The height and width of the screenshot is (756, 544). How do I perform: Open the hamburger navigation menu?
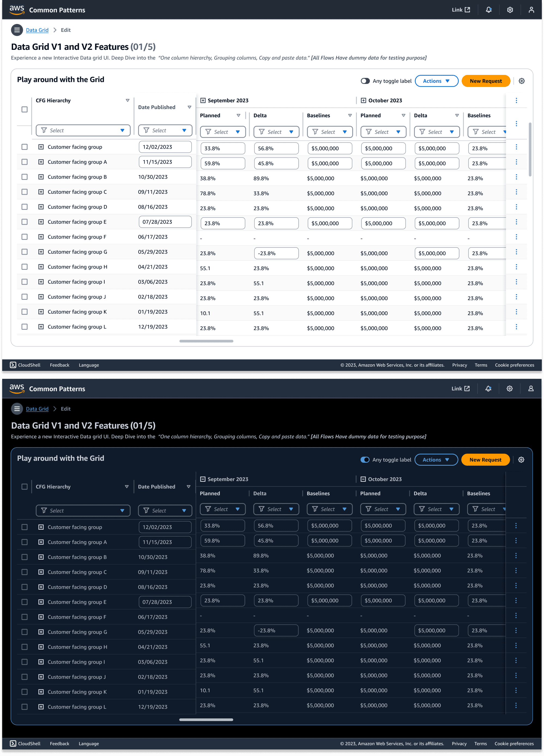point(17,30)
